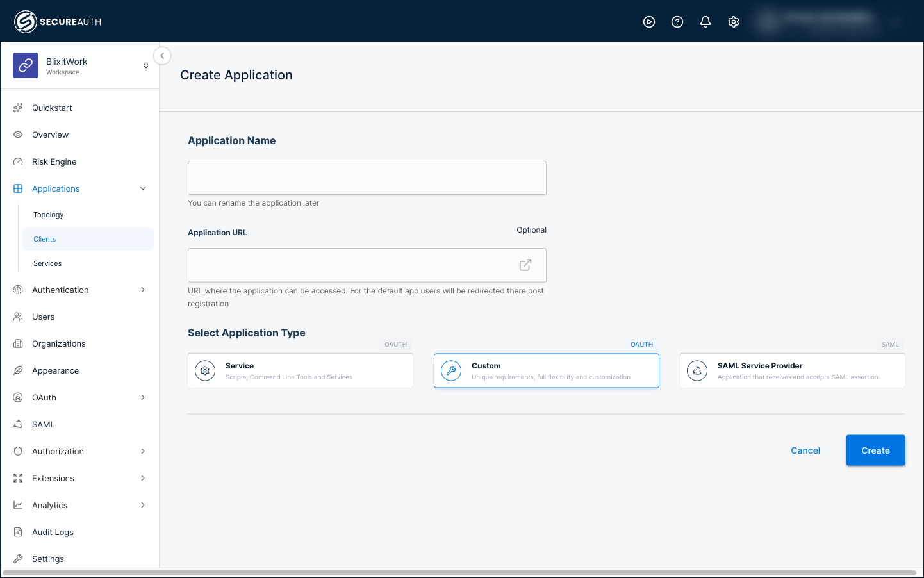Open the product tour play icon
Screen dimensions: 924x578
(649, 22)
